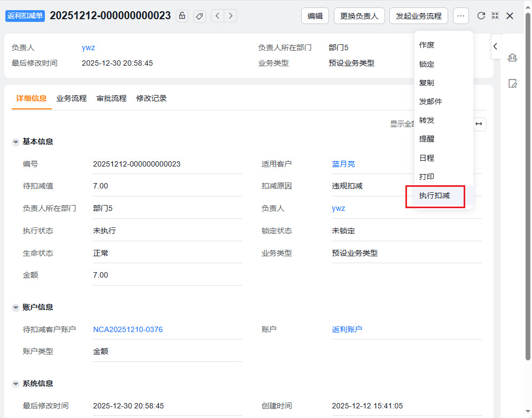Switch to the 业务流程 tab
532x418 pixels.
(72, 99)
